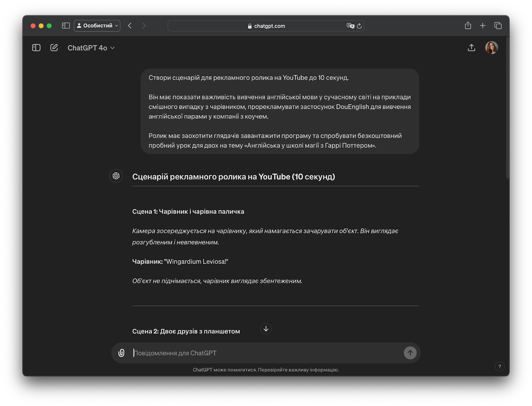Close the Safari window with red button

tap(33, 26)
